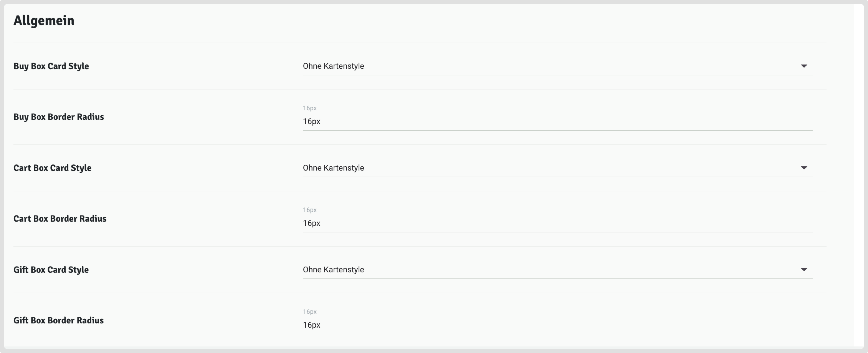868x353 pixels.
Task: Focus the Buy Box Border Radius input field
Action: [x=539, y=121]
